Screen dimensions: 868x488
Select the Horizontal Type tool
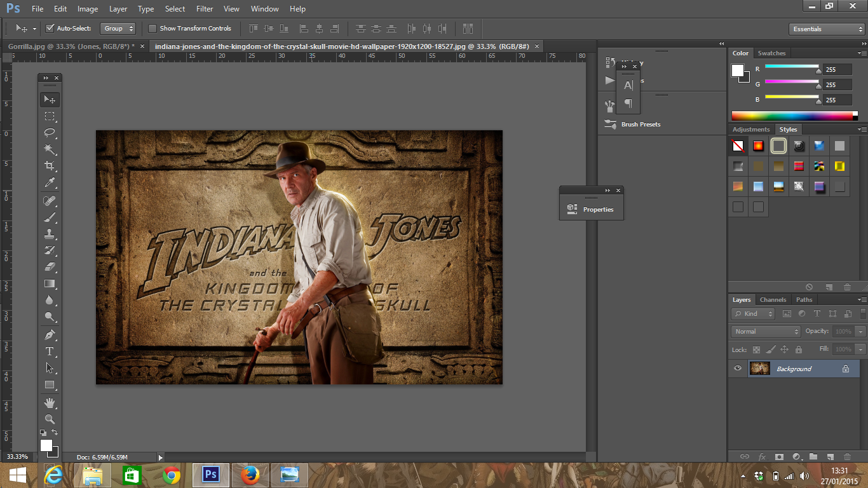coord(50,351)
